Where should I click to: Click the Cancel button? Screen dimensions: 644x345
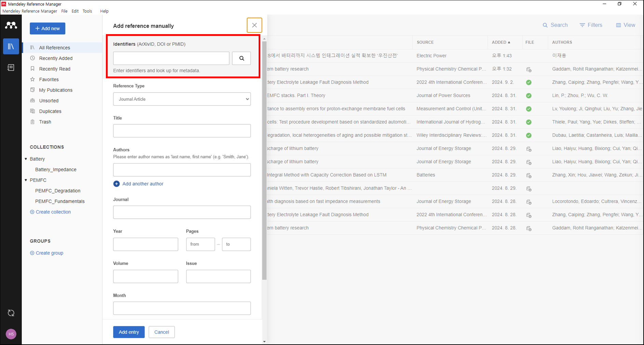point(162,332)
